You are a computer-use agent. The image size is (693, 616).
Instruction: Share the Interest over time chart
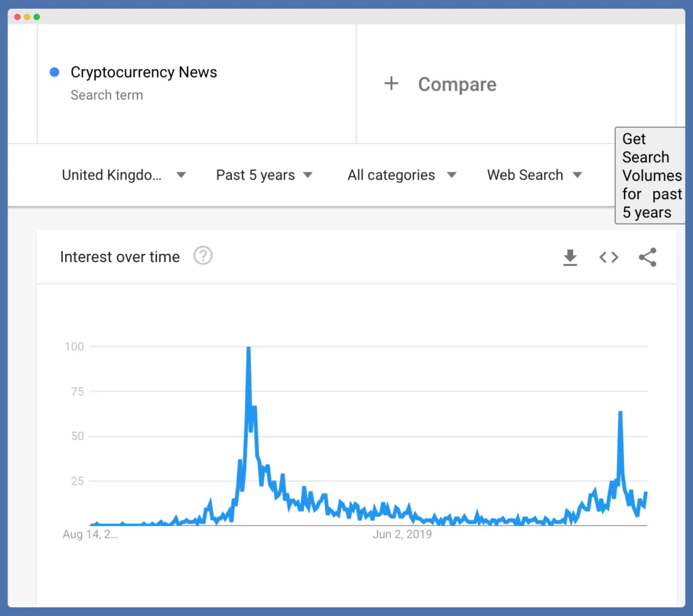point(647,258)
